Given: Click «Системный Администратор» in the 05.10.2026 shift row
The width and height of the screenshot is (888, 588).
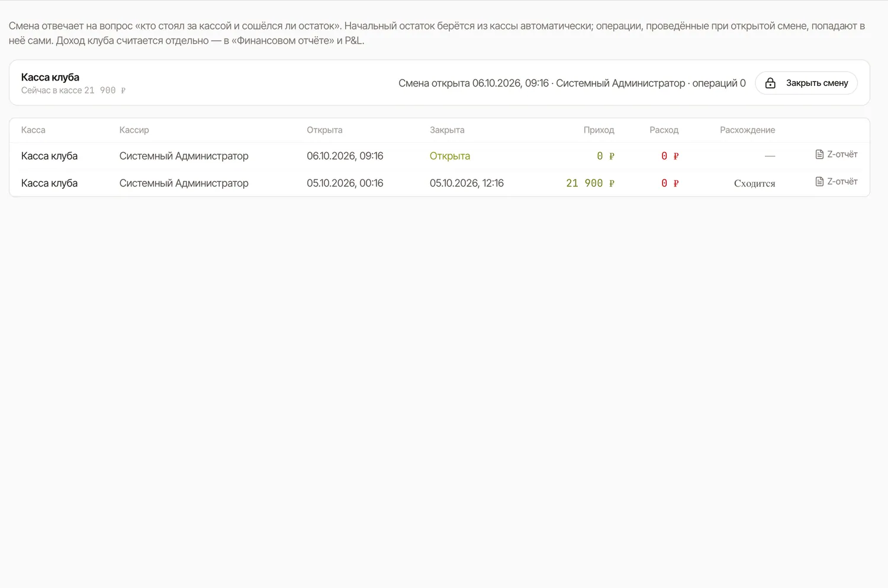Looking at the screenshot, I should tap(184, 184).
